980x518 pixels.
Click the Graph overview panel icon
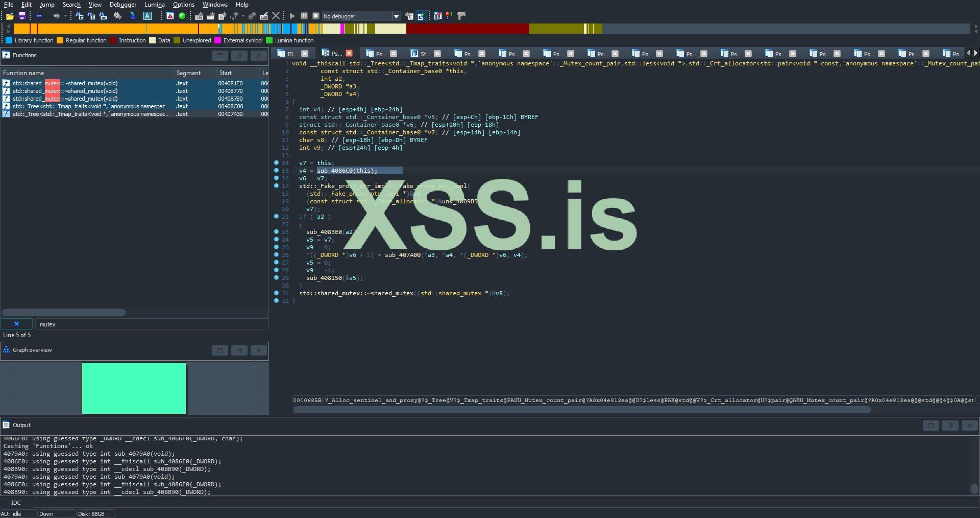tap(6, 350)
